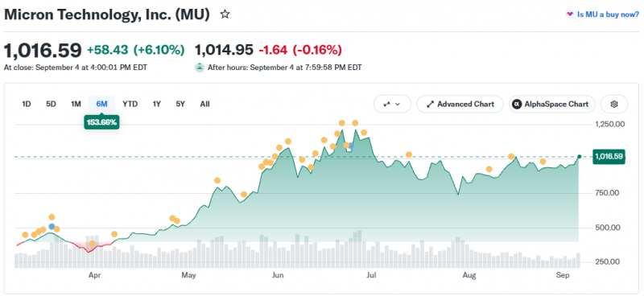Click the orange marker near mid-August peak
644x296 pixels.
(511, 156)
